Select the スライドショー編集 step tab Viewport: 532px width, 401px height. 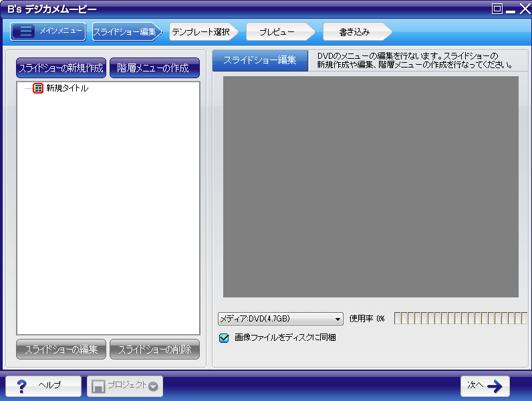pos(127,31)
